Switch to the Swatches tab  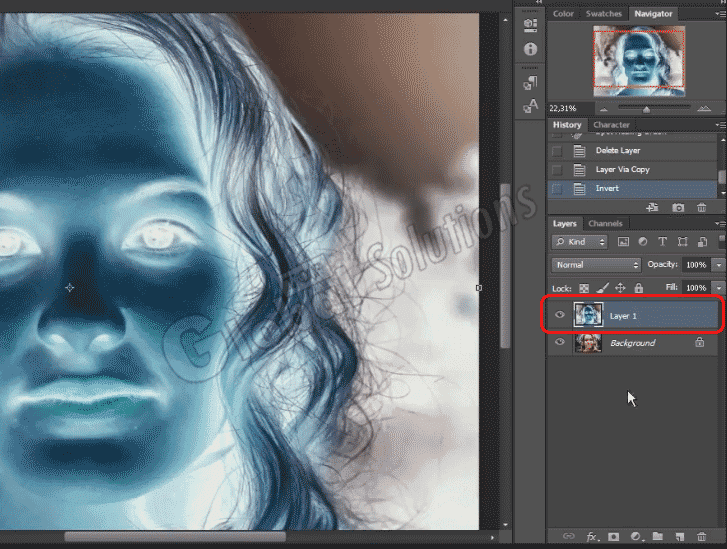point(603,14)
